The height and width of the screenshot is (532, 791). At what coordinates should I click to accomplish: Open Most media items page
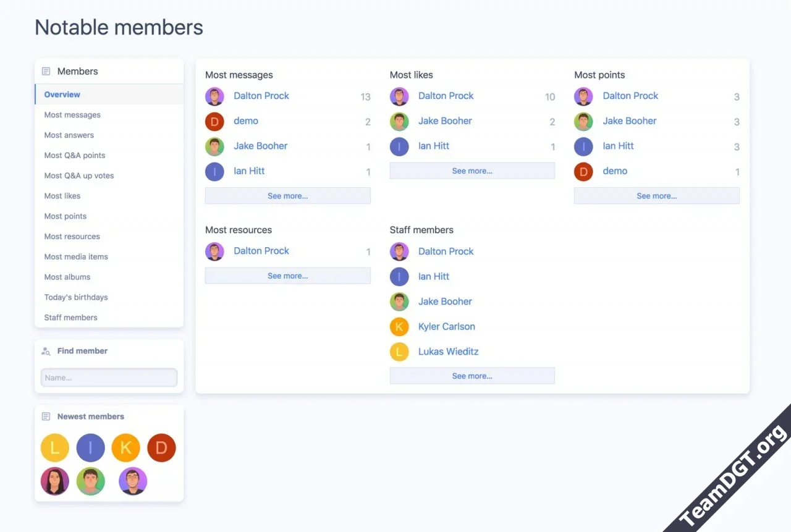(76, 257)
